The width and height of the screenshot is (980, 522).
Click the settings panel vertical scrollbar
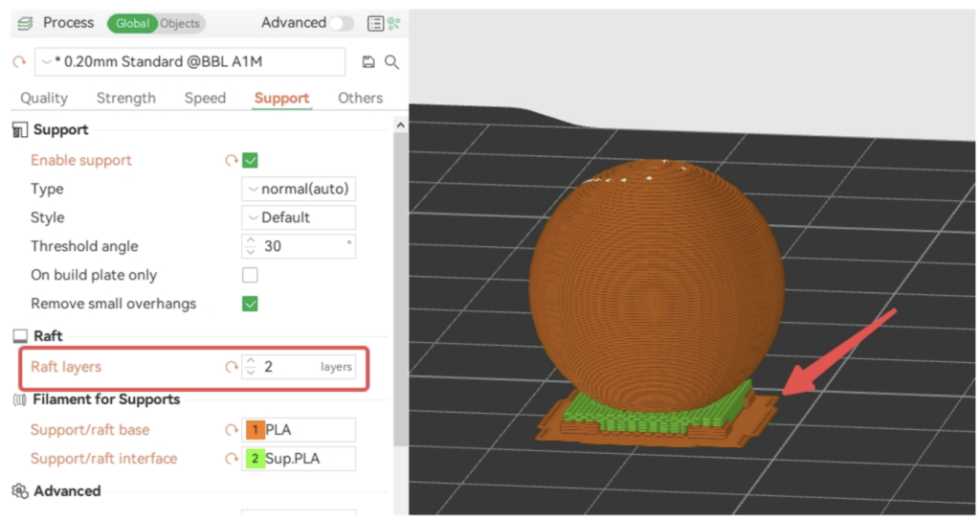(x=401, y=289)
